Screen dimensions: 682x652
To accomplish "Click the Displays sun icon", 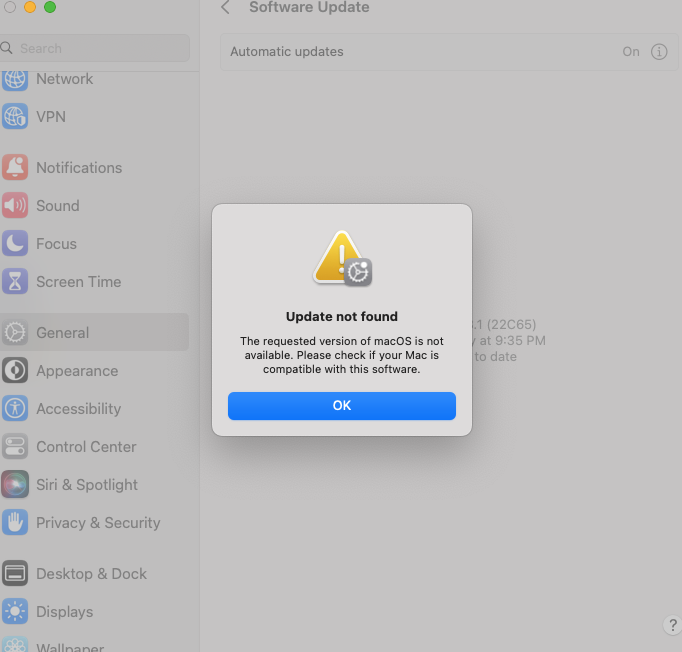I will pyautogui.click(x=15, y=611).
